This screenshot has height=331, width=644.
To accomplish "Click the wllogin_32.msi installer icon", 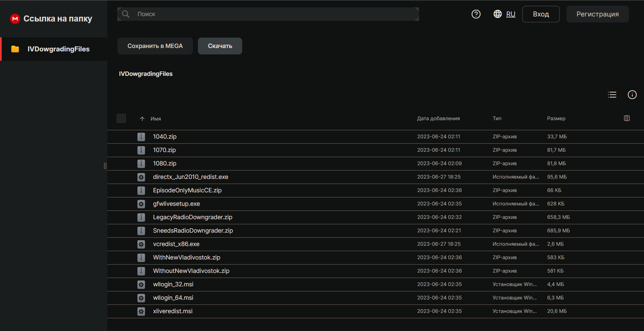I will pos(141,284).
